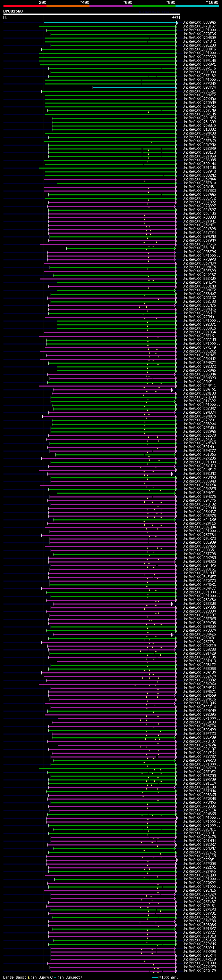Screen dimensions: 222x980
Task: Open hit UniRef100_C6ZJB6
Action: (199, 137)
